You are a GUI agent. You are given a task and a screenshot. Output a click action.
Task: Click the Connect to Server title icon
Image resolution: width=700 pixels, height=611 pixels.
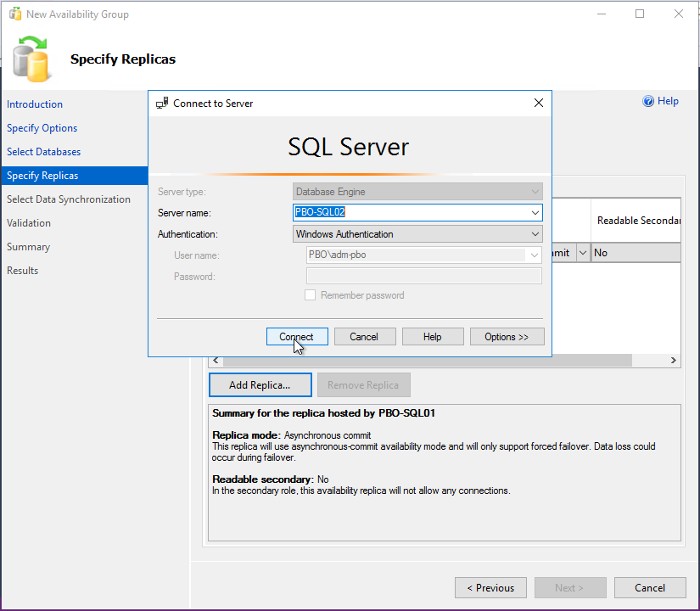[x=162, y=104]
